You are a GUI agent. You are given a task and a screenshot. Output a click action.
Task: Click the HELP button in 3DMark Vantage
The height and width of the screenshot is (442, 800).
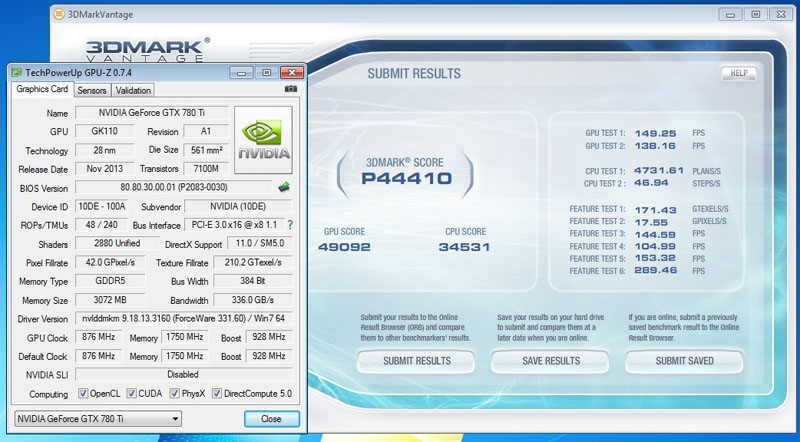tap(738, 73)
